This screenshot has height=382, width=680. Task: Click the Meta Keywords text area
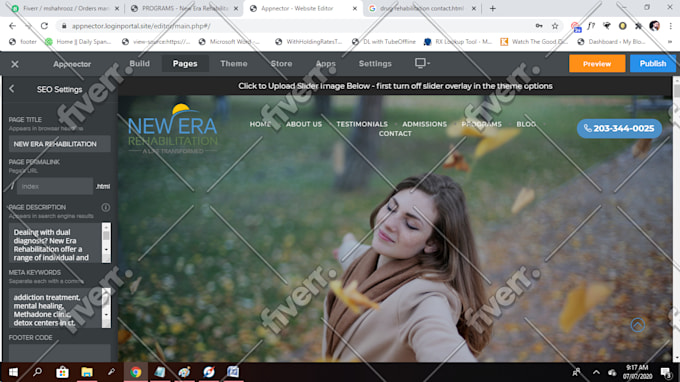pyautogui.click(x=55, y=308)
